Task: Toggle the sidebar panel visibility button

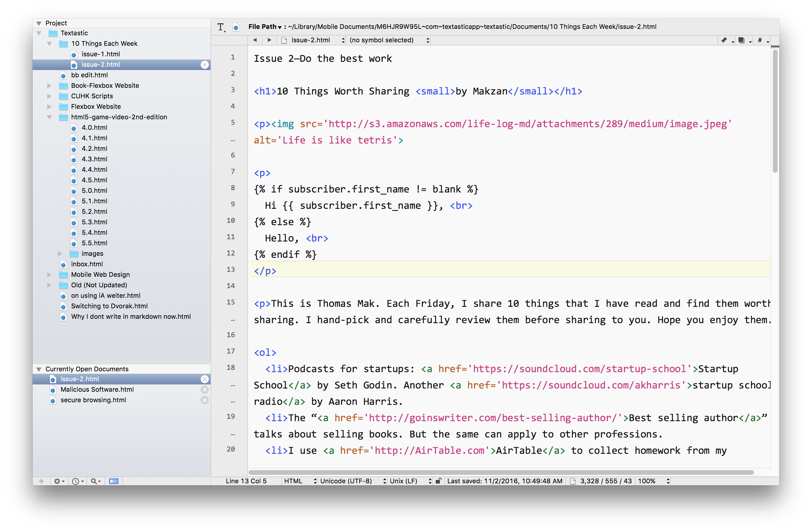Action: click(114, 481)
